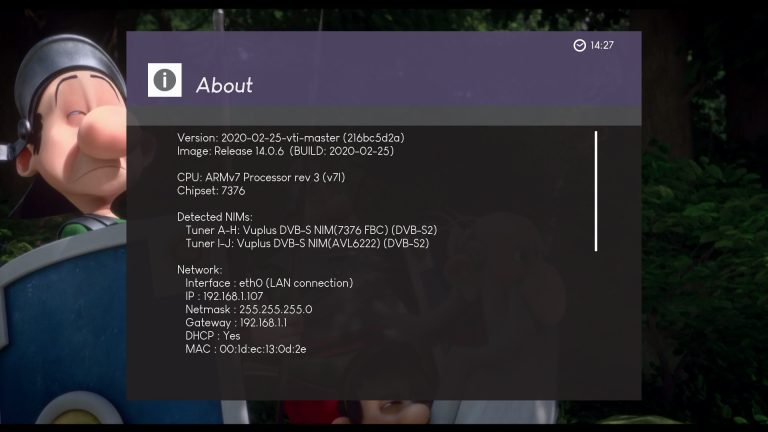Screen dimensions: 768x432
Task: Click the clock icon in header
Action: 579,46
